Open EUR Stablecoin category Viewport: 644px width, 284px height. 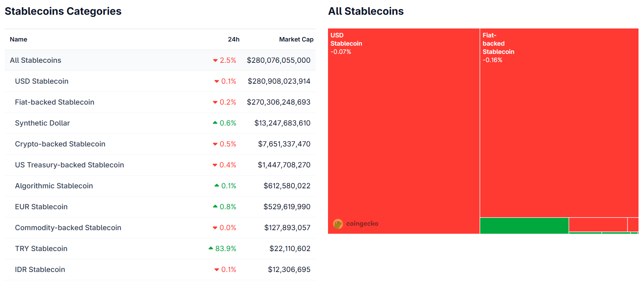pos(41,207)
